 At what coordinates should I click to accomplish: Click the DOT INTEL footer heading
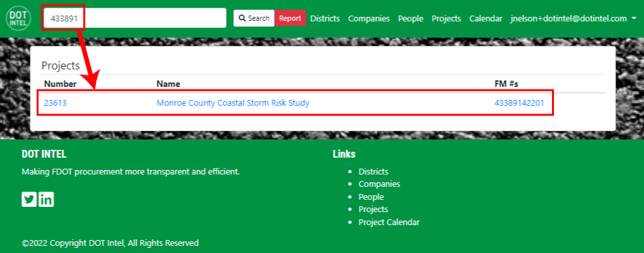pos(44,154)
